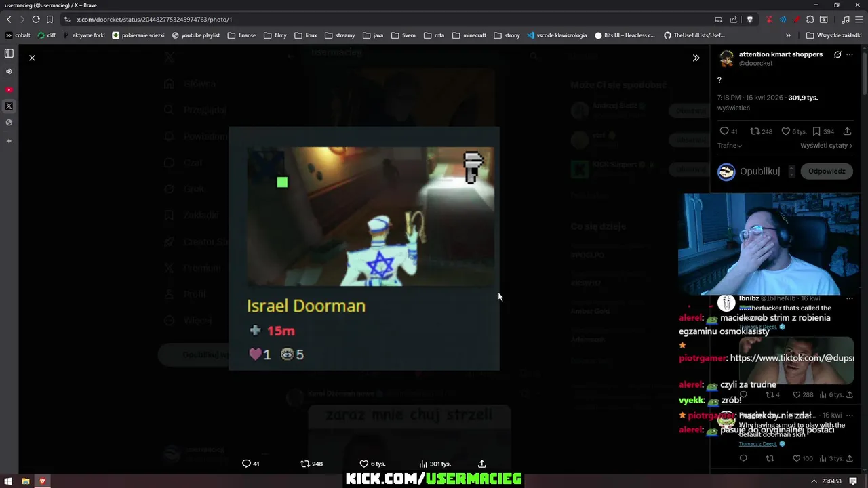Click repost icon under photo showing 248
This screenshot has width=868, height=488.
point(311,464)
